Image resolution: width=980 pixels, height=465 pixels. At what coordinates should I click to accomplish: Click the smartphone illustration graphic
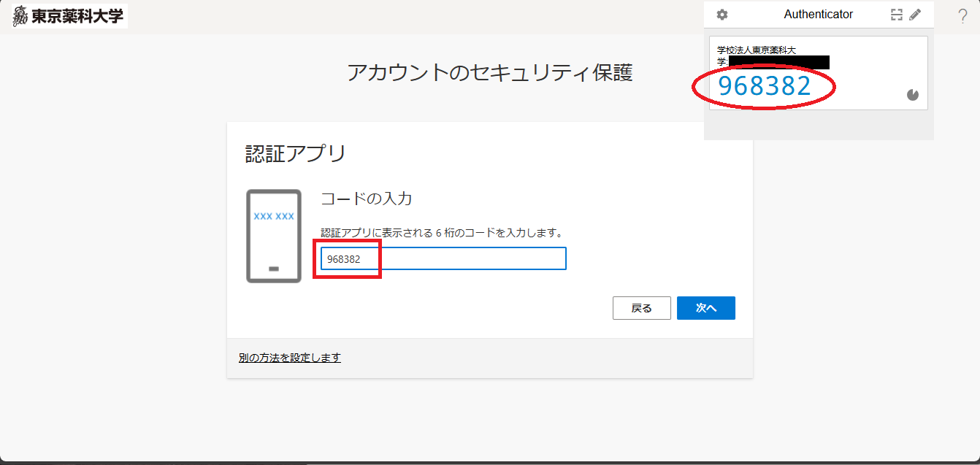point(275,235)
